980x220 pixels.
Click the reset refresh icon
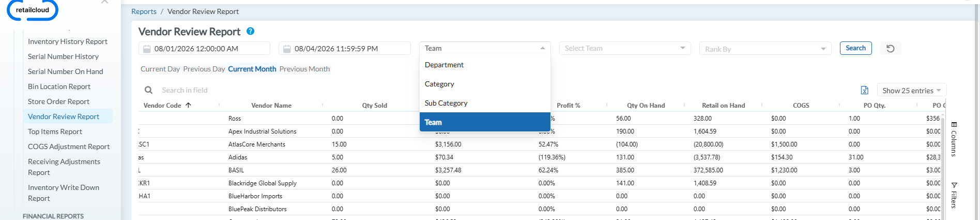[x=890, y=48]
